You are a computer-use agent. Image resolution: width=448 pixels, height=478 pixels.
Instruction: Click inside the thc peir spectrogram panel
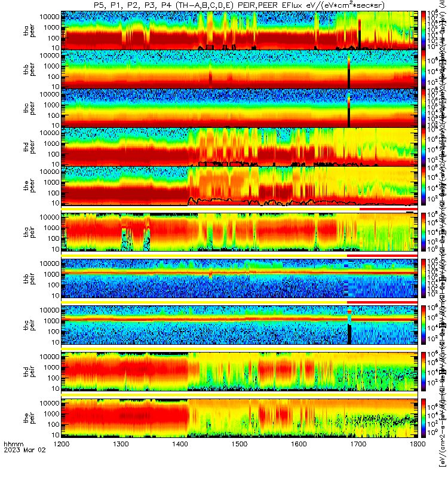point(240,325)
